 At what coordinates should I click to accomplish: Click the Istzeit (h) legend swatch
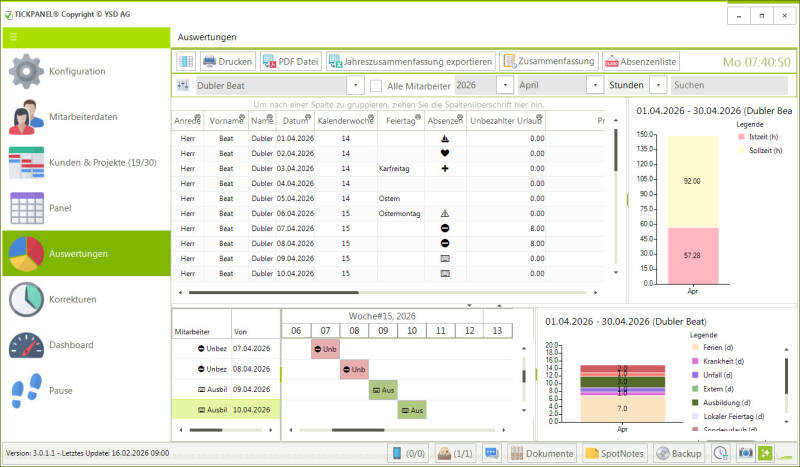(741, 137)
